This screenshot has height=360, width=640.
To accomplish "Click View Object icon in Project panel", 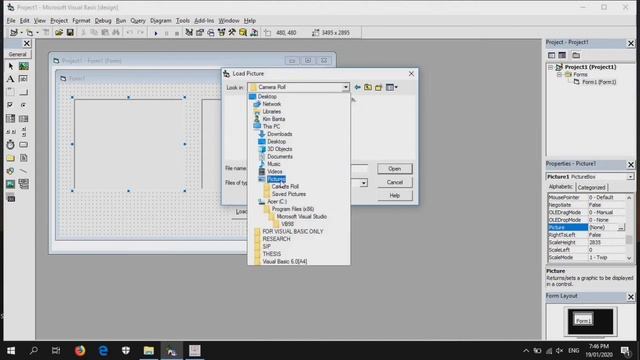I will tap(562, 55).
